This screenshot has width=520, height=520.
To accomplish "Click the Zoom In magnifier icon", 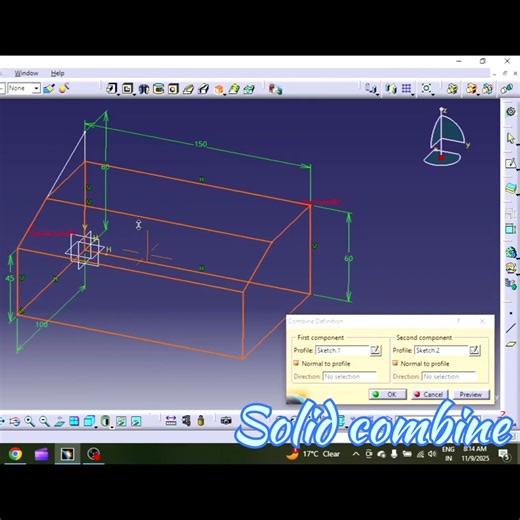I will tap(30, 421).
